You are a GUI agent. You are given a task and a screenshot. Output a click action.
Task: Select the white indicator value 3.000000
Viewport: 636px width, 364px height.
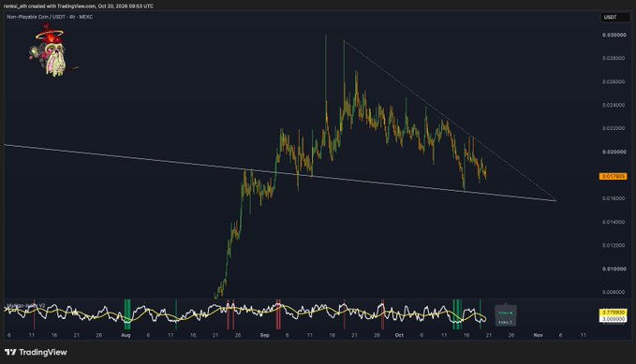[613, 319]
